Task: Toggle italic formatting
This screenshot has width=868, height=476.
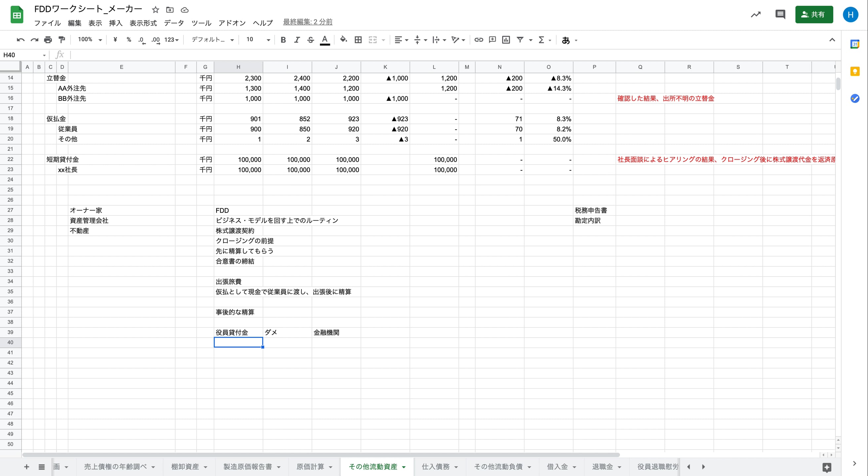Action: [296, 39]
